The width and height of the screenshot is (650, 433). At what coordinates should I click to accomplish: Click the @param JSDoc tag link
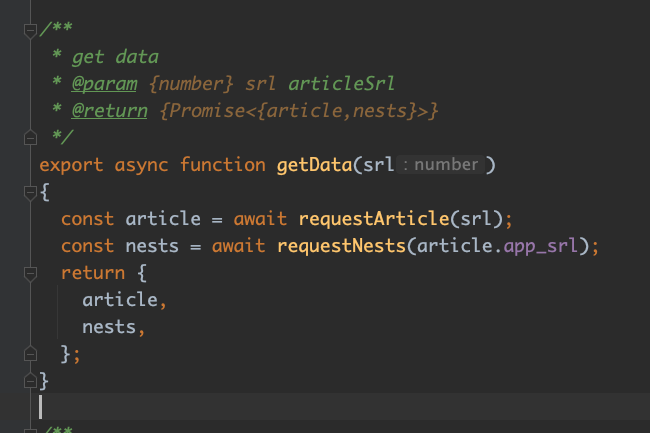pos(104,84)
